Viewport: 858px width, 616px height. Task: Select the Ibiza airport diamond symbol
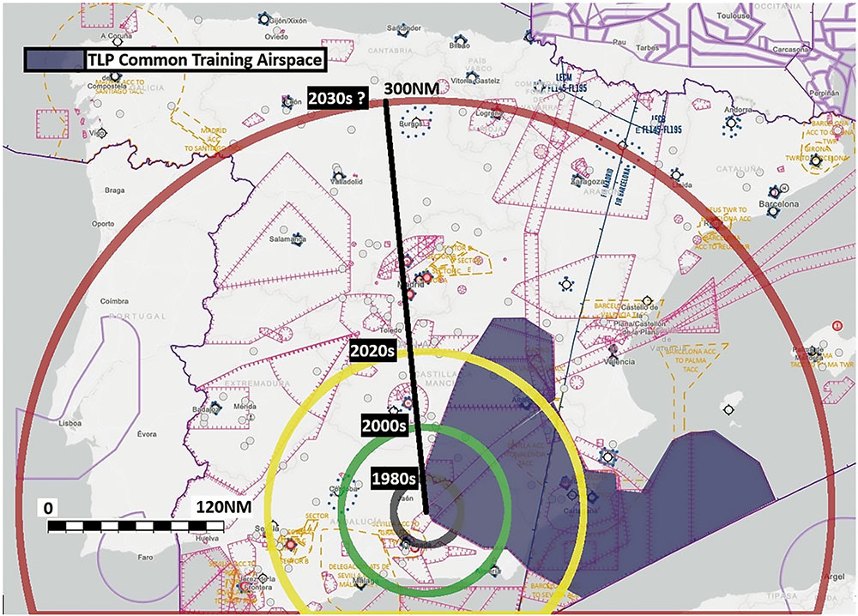click(x=728, y=410)
